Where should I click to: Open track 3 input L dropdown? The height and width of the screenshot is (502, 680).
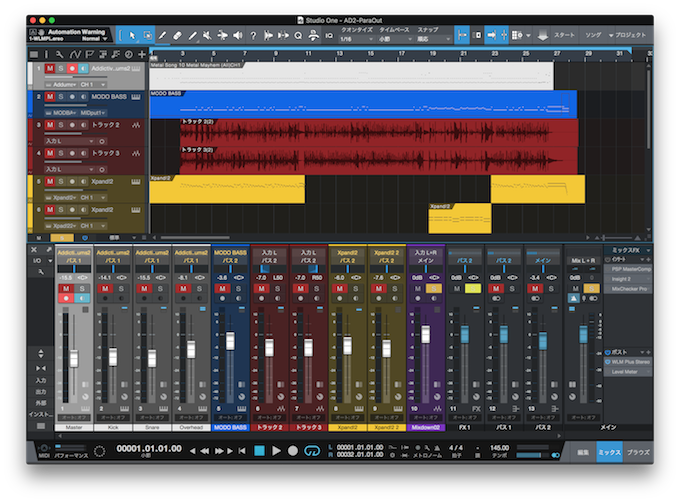coord(69,141)
